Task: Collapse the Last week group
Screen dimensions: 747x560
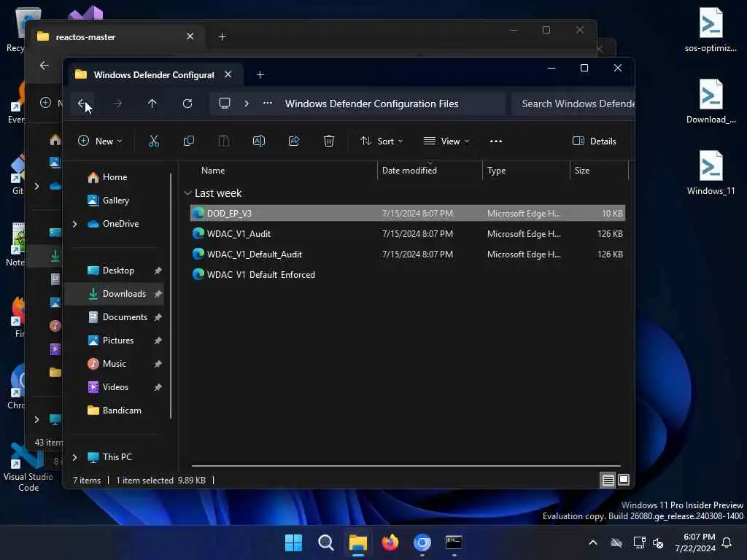Action: point(187,192)
